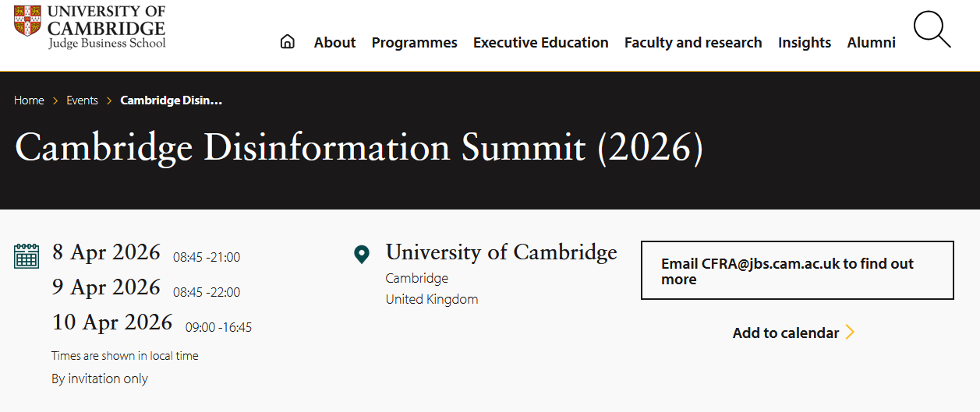Click breadcrumb chevron after Events
980x412 pixels.
tap(109, 100)
